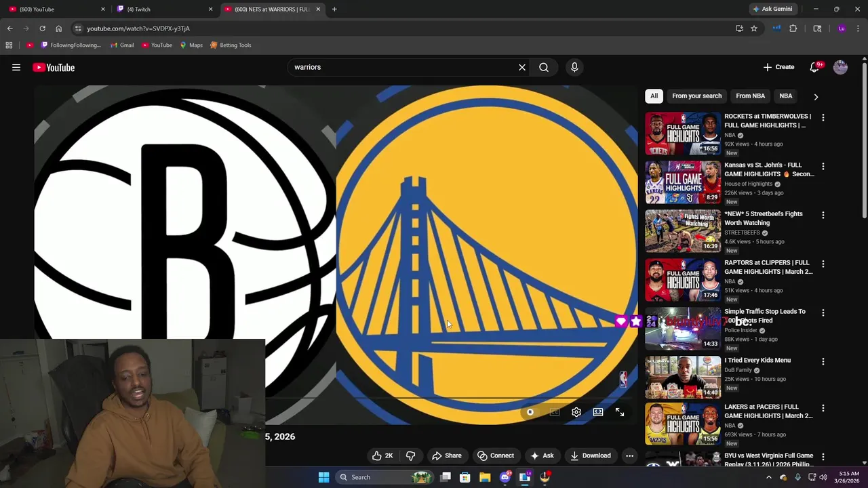Screen dimensions: 868x488
Task: Open the Chrome apps grid in bookmarks bar
Action: (9, 45)
